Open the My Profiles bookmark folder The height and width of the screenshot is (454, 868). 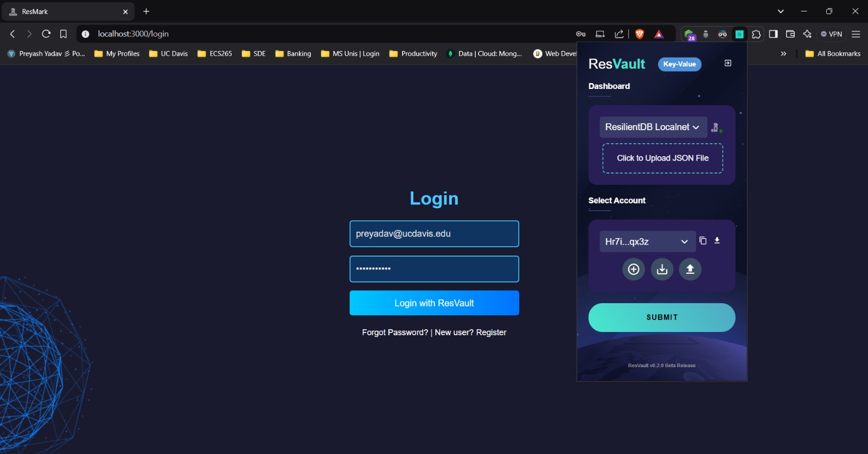pos(117,54)
